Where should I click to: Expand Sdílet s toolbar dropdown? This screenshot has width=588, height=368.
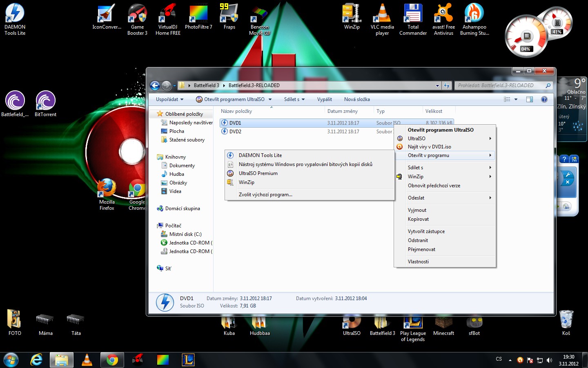pos(294,99)
